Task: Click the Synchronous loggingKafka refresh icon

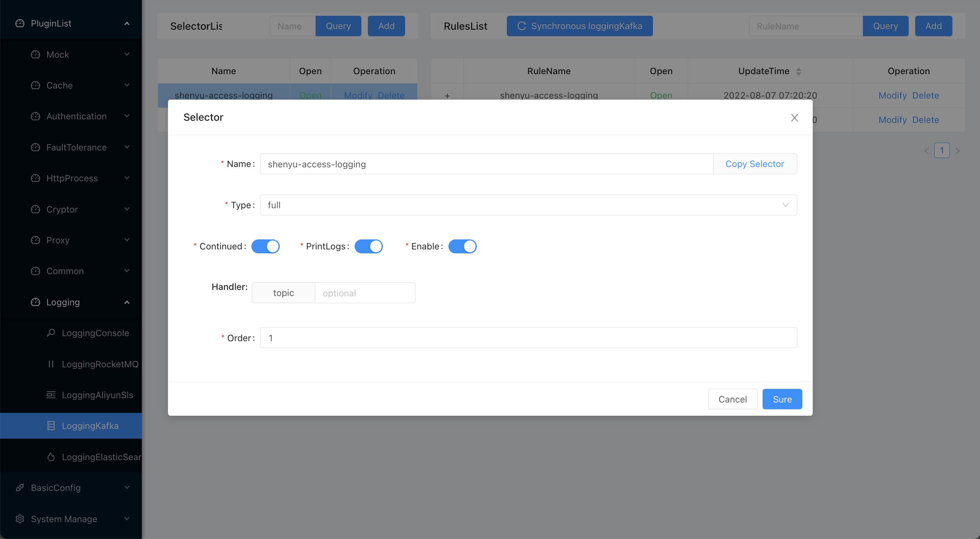Action: (522, 26)
